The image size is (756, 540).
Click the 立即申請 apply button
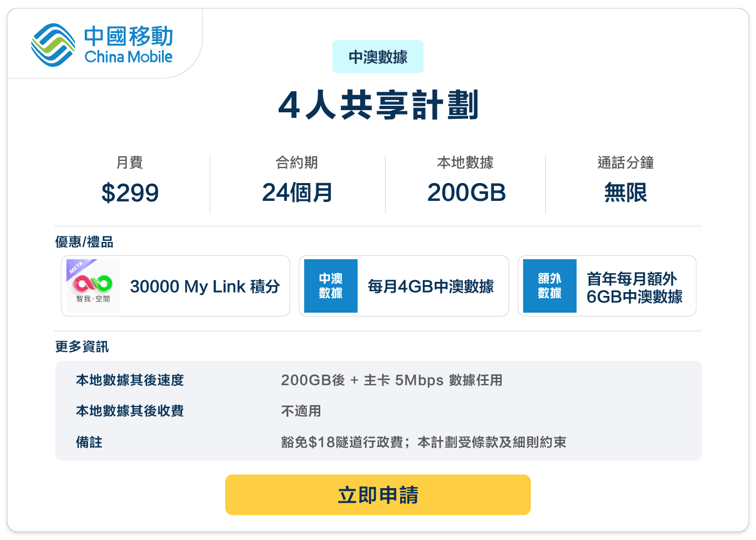378,494
